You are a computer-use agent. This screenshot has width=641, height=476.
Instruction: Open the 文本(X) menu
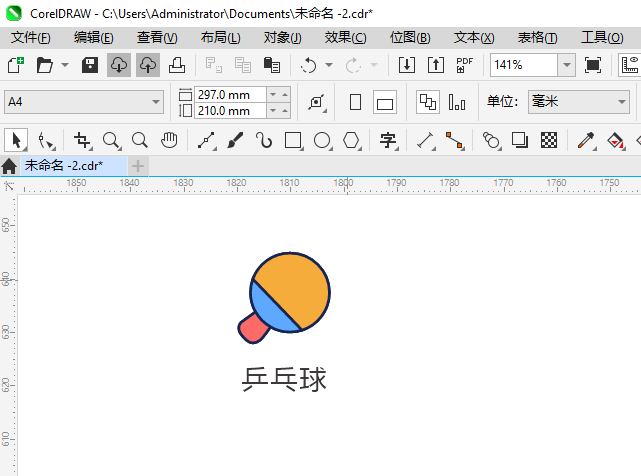(x=474, y=38)
